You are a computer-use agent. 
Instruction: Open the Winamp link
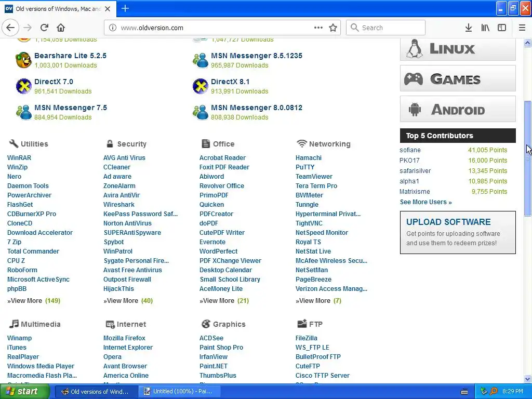tap(19, 338)
